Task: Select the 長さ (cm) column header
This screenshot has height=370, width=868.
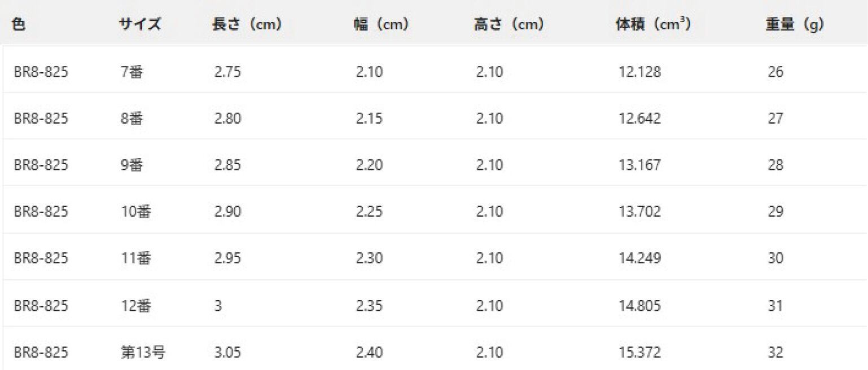Action: coord(247,25)
